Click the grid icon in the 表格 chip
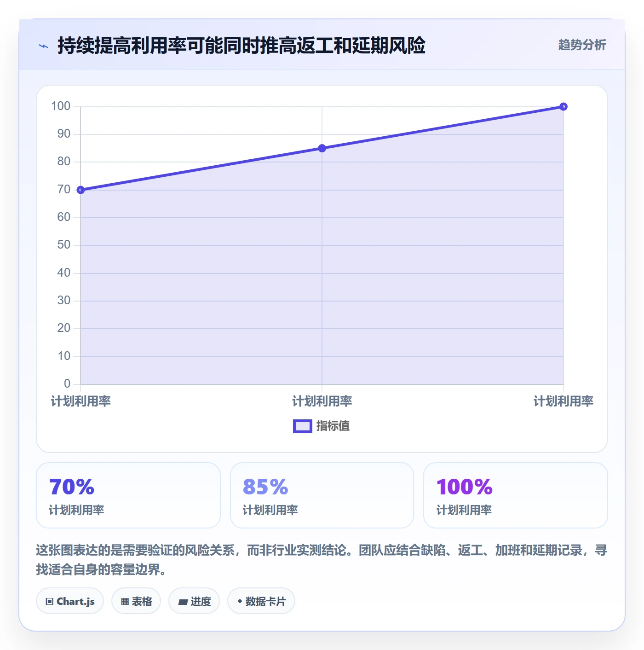This screenshot has height=650, width=644. point(125,602)
